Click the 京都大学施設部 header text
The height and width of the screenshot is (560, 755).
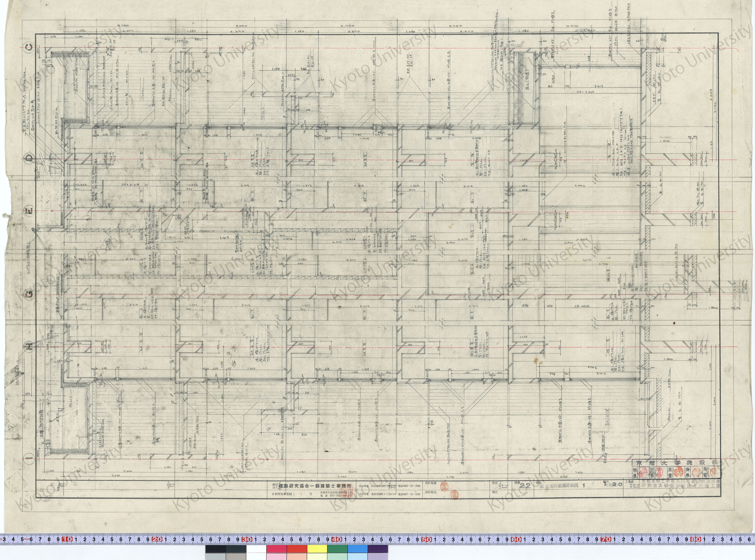676,463
